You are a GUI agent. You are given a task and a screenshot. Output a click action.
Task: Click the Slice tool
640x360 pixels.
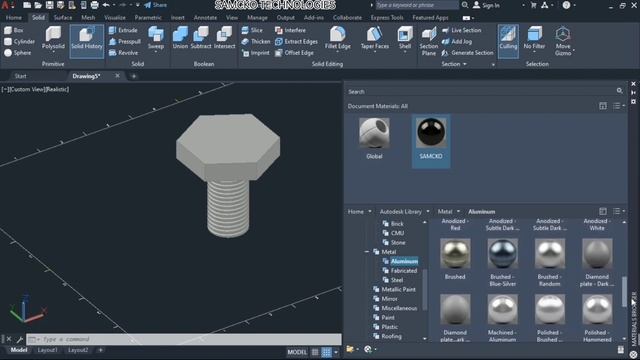(252, 30)
